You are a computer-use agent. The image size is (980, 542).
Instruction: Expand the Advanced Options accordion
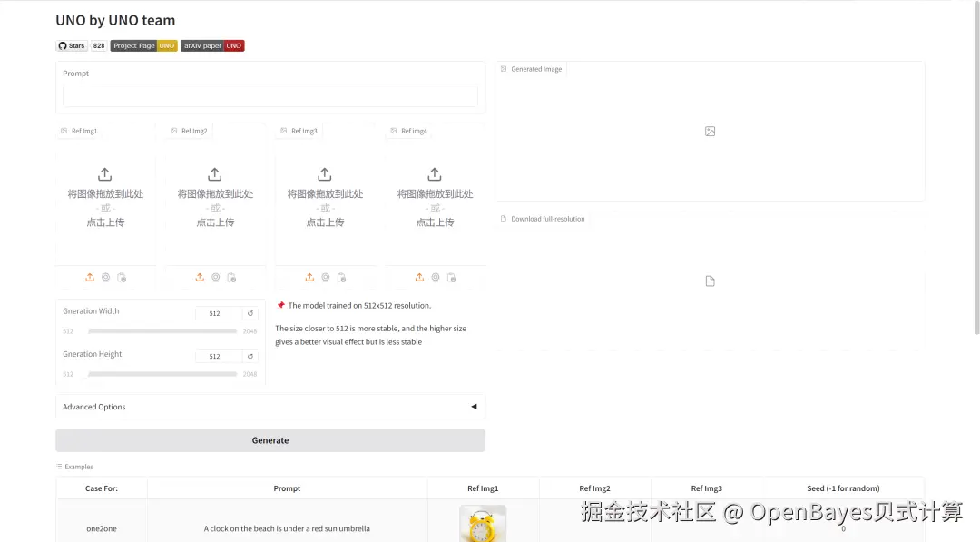point(270,407)
